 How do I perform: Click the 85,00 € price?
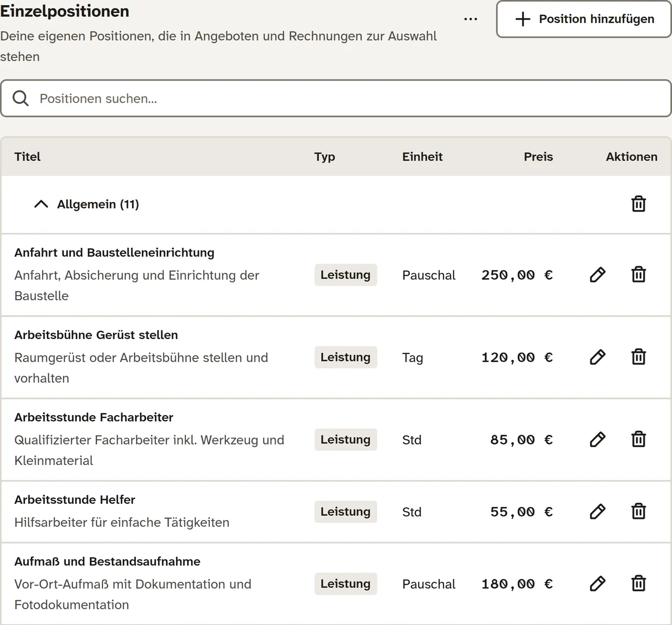(x=521, y=440)
